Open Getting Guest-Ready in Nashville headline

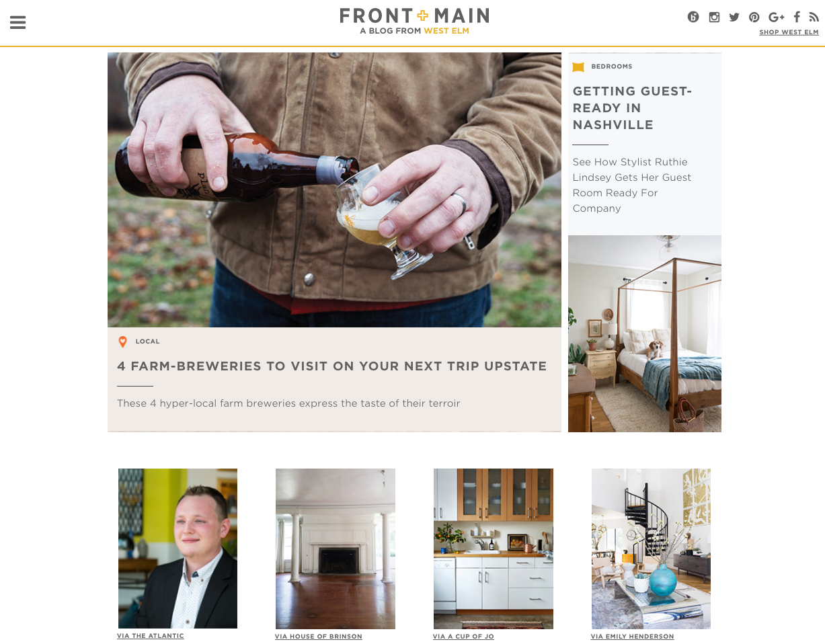(632, 108)
